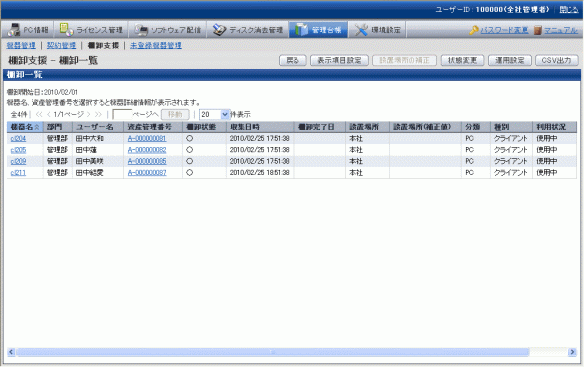Click 本社 location in cl204 row
Viewport: 584px width, 367px height.
pyautogui.click(x=356, y=139)
